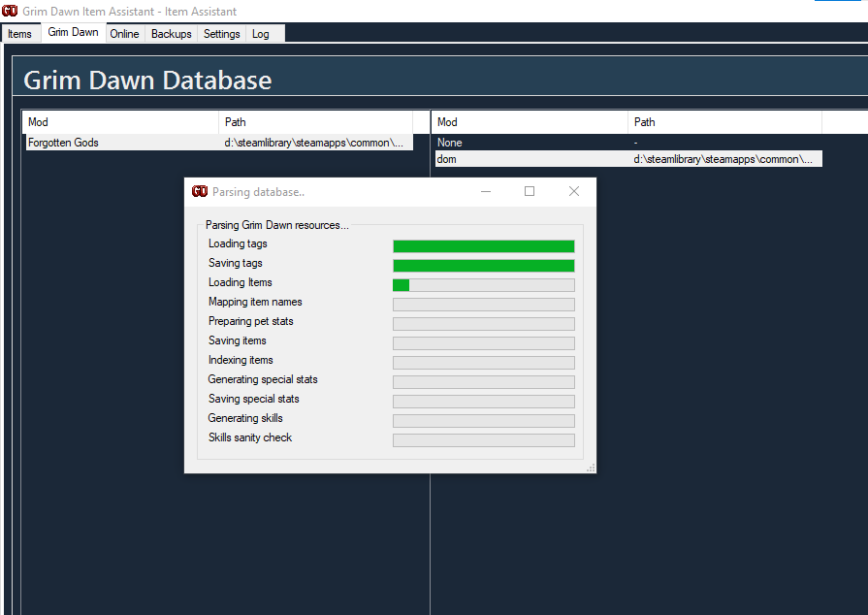868x615 pixels.
Task: Click the Parsing database dialog icon
Action: pyautogui.click(x=199, y=191)
